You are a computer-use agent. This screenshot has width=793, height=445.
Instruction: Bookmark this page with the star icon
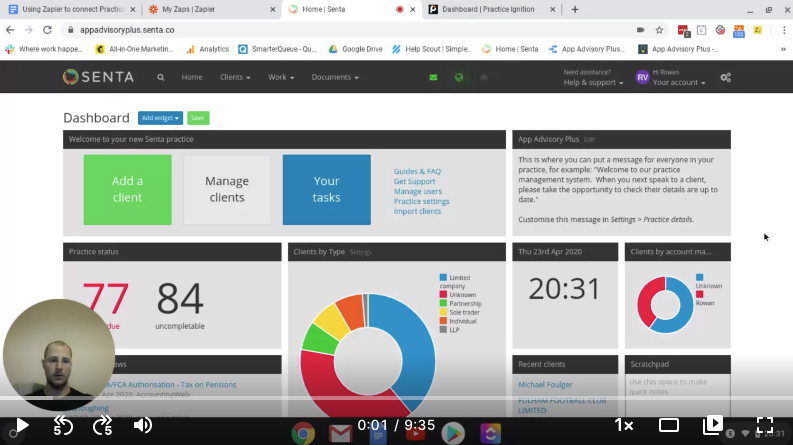point(659,30)
